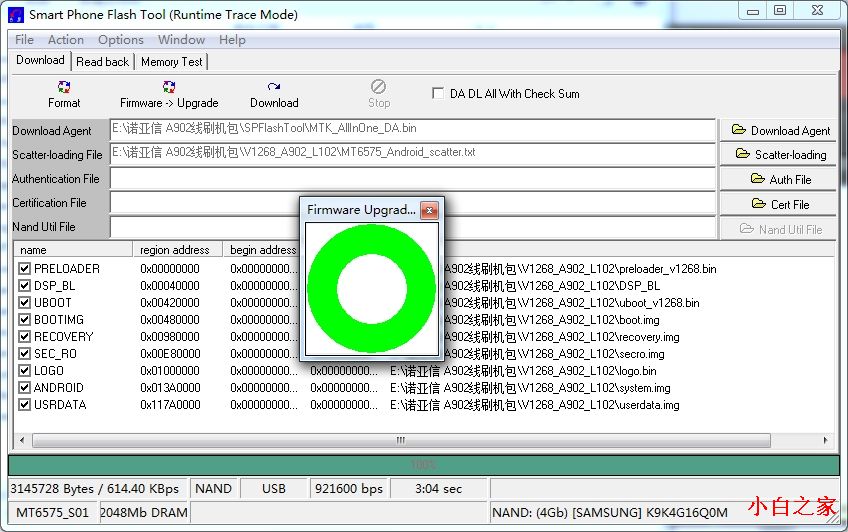This screenshot has height=532, width=848.
Task: Open the Help menu
Action: pos(232,39)
